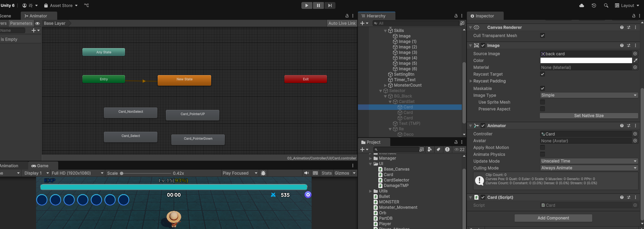Viewport: 644px width, 229px height.
Task: Click the Hierarchy search-in-window icon
Action: pos(462,23)
